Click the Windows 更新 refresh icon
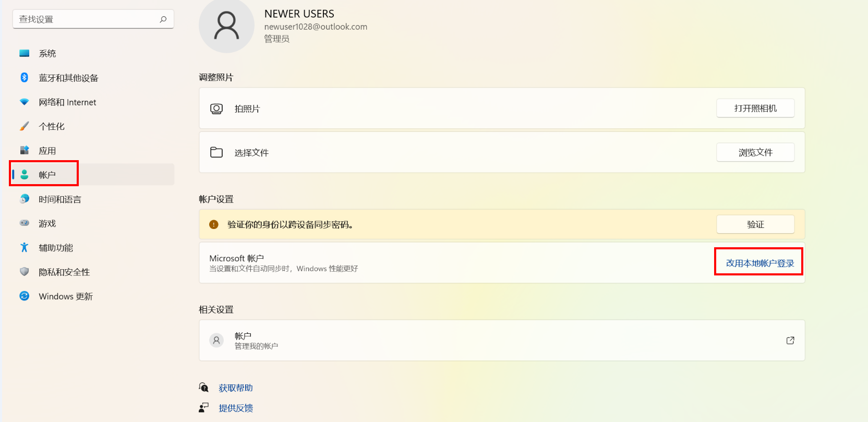 (x=25, y=296)
